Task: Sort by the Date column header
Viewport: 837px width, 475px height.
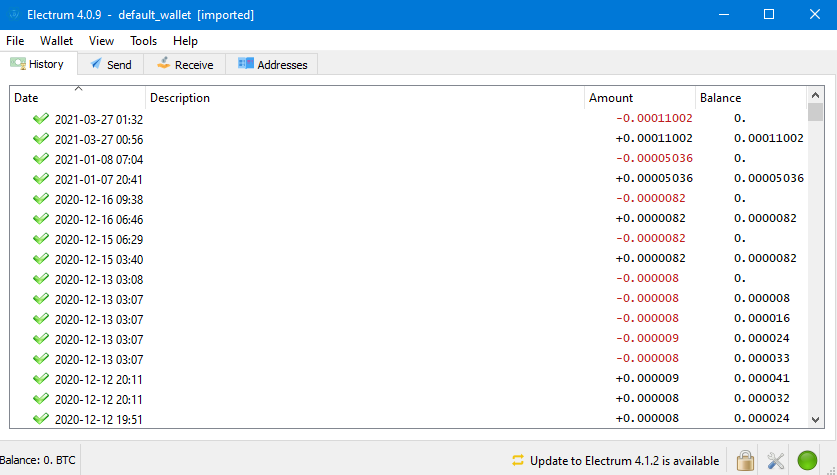Action: 78,98
